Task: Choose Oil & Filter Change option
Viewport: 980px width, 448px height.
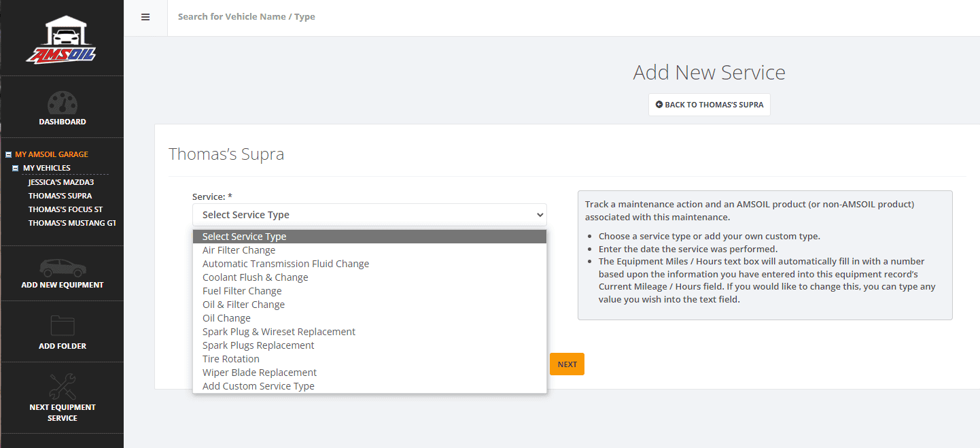Action: [370, 305]
